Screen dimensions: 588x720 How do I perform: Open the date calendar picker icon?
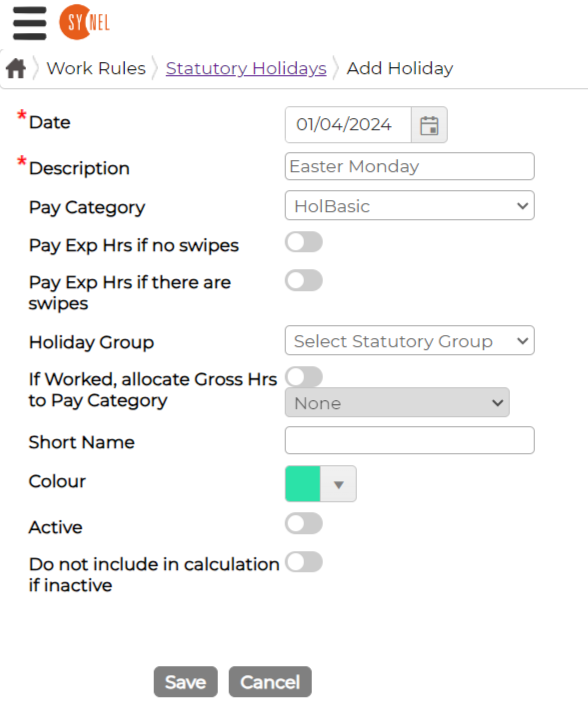tap(429, 125)
